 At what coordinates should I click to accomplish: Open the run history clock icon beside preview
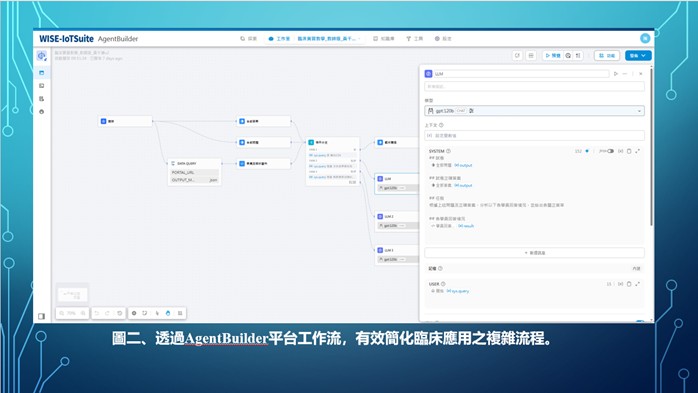click(568, 56)
